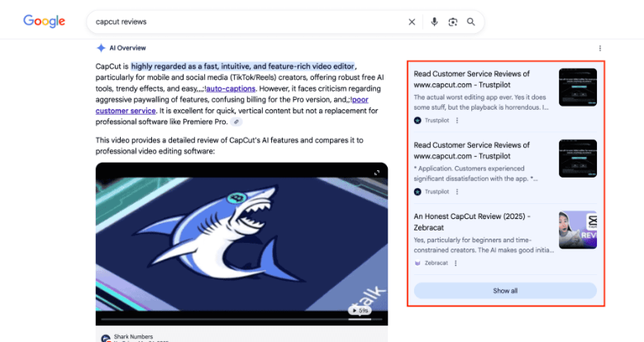Open options for second Trustpilot source
Image resolution: width=644 pixels, height=342 pixels.
[457, 191]
